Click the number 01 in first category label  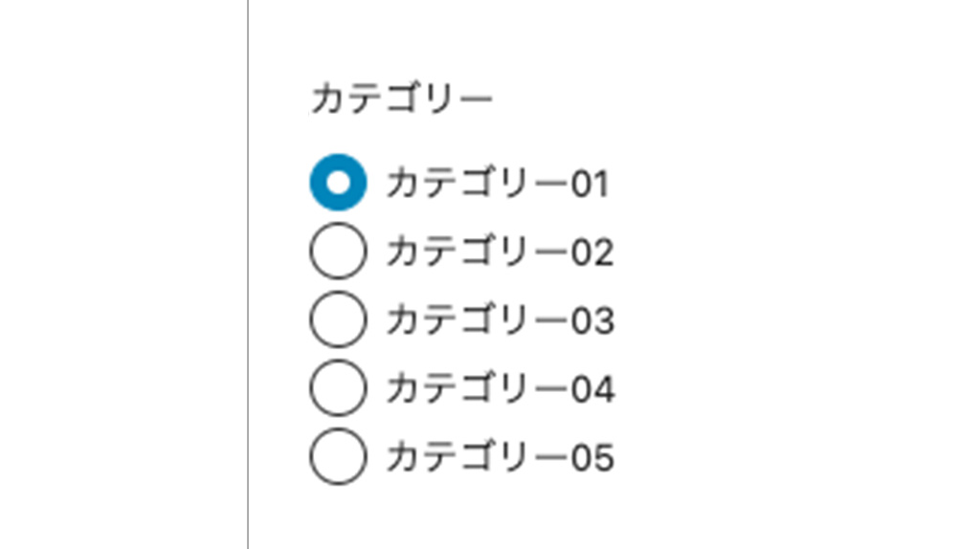pos(590,185)
